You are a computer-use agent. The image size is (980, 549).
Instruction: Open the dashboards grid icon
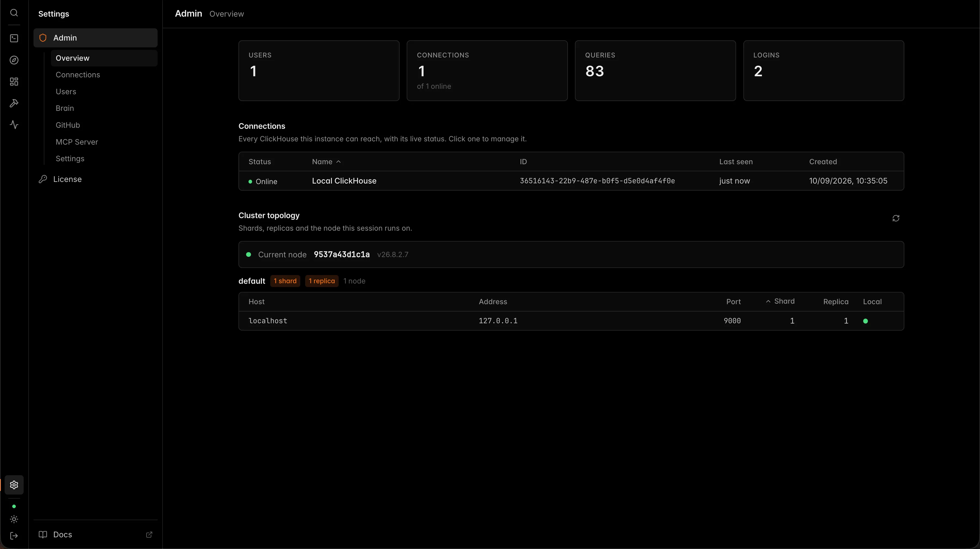pos(14,82)
